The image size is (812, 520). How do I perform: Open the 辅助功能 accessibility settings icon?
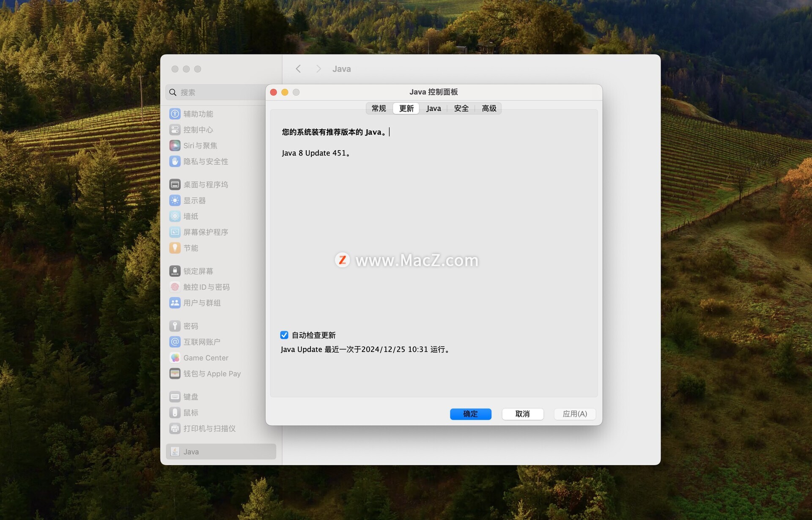[175, 114]
